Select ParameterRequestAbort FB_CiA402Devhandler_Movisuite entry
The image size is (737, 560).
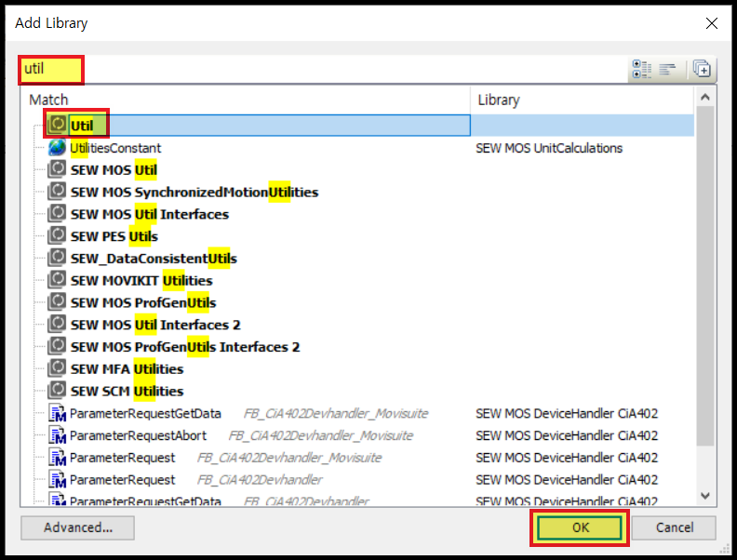click(x=241, y=435)
